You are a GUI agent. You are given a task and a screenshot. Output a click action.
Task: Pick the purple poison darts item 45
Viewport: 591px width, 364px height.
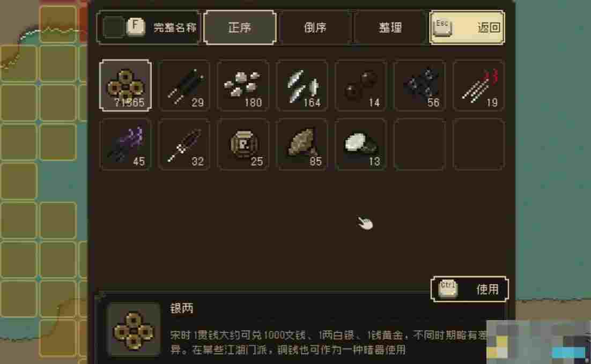tap(125, 144)
